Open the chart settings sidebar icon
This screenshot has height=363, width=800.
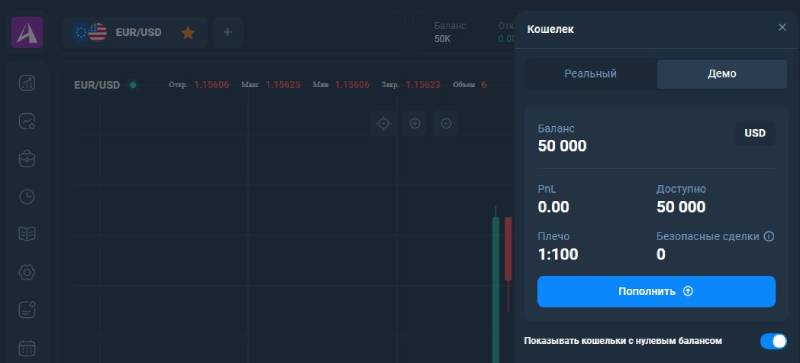[x=27, y=121]
